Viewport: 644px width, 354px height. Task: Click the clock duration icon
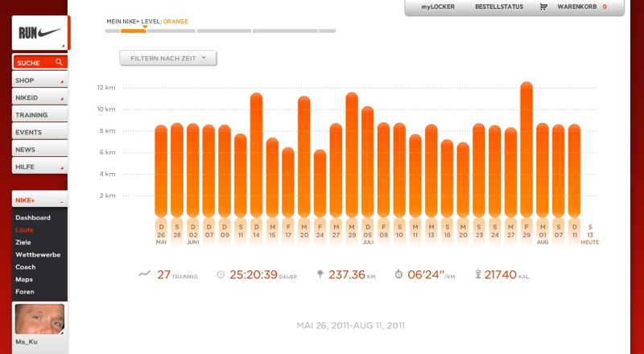(221, 274)
